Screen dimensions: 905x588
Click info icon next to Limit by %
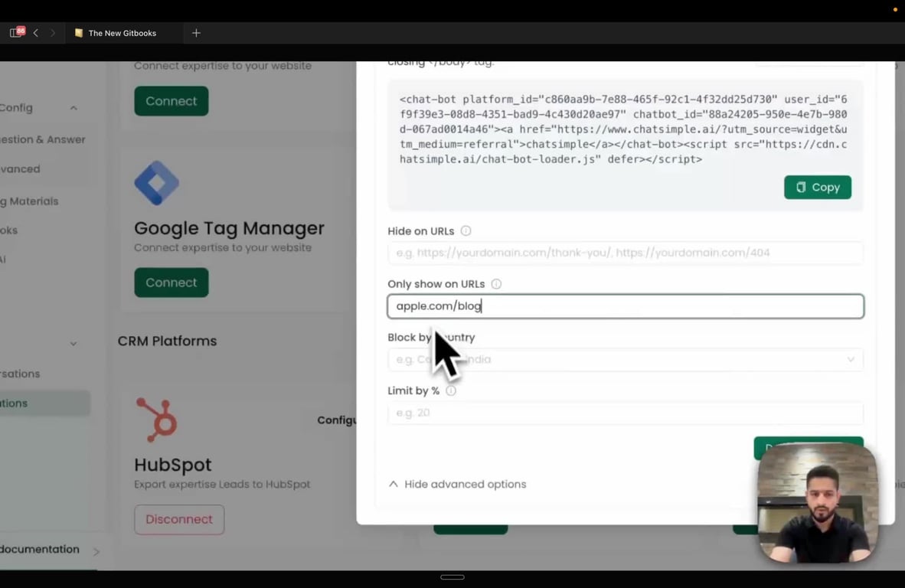click(x=451, y=390)
